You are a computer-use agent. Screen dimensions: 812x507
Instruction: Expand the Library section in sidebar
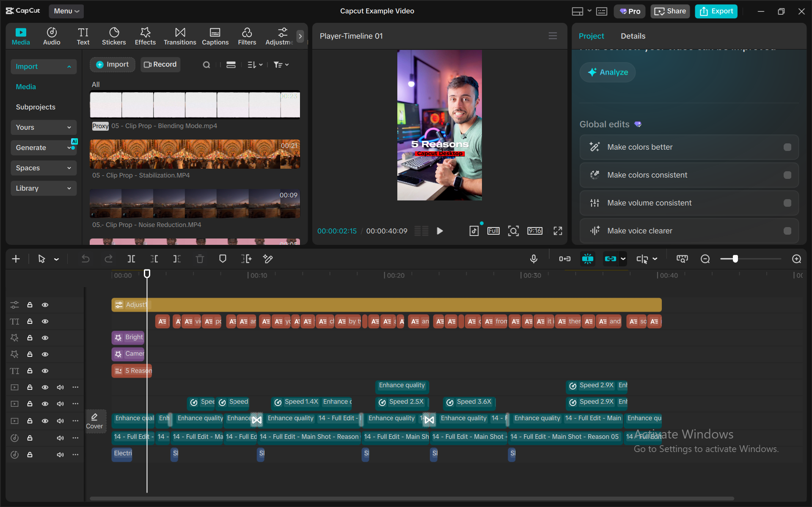click(44, 188)
